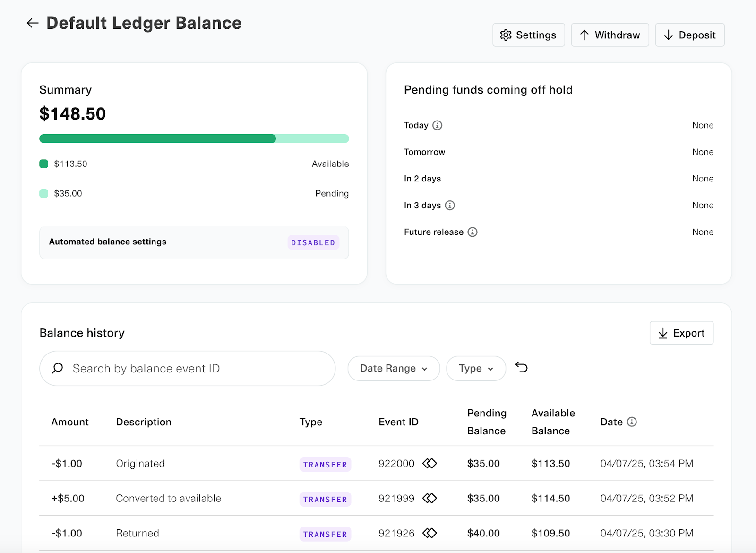Click the Amount column header
This screenshot has width=756, height=553.
pos(70,422)
